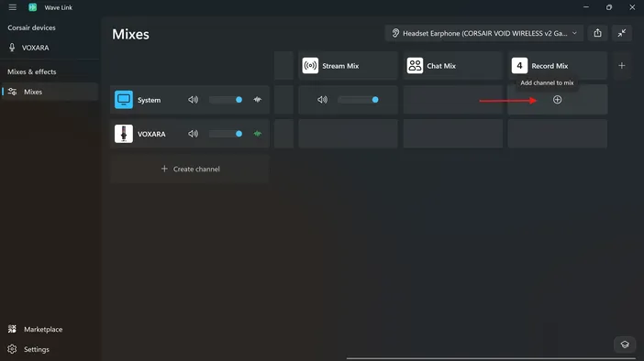Viewport: 644px width, 361px height.
Task: Click the VOXARA microphone channel icon
Action: pos(124,134)
